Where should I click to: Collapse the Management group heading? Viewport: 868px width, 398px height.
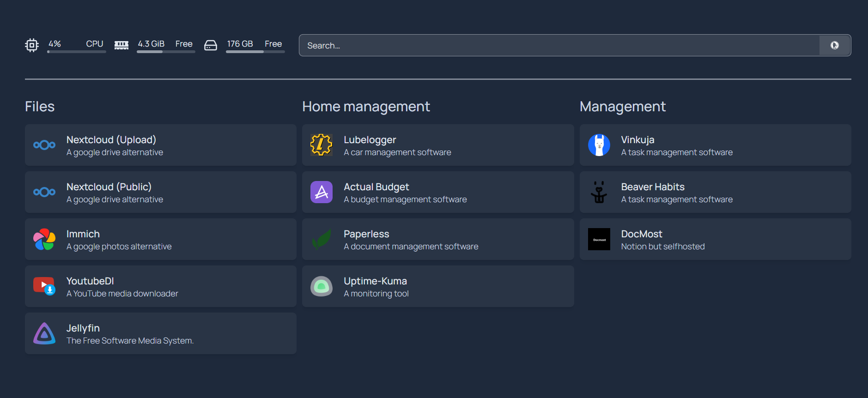pos(623,107)
